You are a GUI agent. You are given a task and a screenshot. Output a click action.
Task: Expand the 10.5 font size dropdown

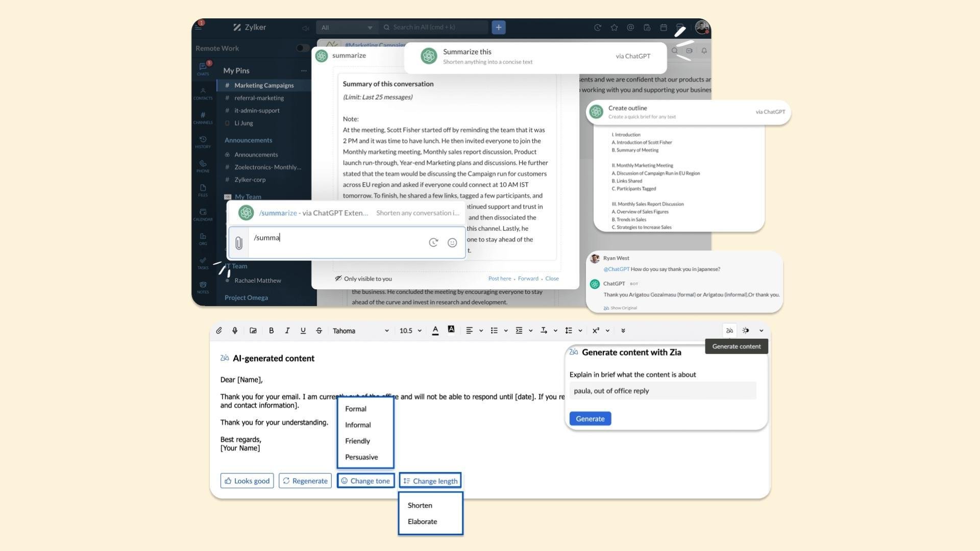click(410, 331)
